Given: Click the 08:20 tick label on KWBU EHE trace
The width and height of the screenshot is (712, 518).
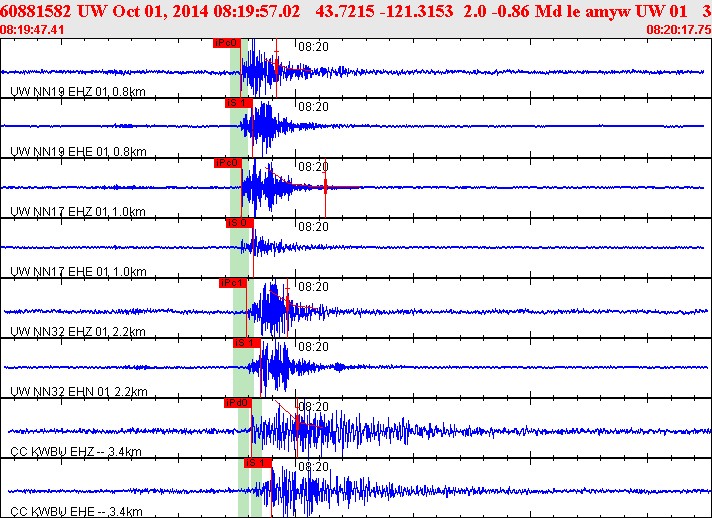Looking at the screenshot, I should click(x=313, y=467).
